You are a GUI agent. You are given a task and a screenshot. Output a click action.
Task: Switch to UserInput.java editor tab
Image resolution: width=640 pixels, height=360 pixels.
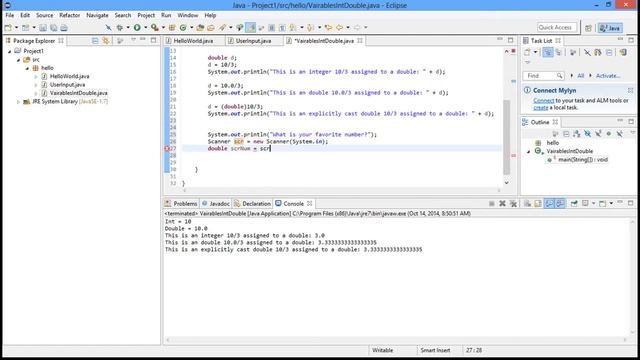pyautogui.click(x=253, y=41)
